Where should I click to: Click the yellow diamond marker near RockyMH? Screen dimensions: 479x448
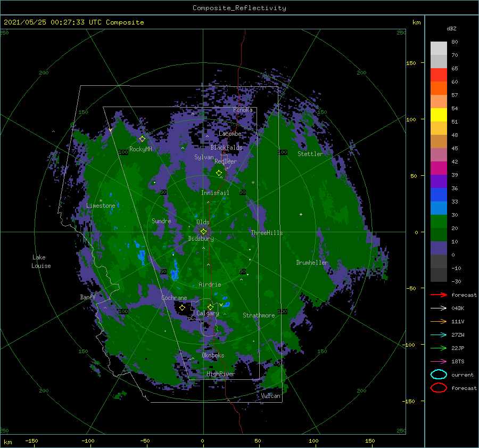click(142, 139)
